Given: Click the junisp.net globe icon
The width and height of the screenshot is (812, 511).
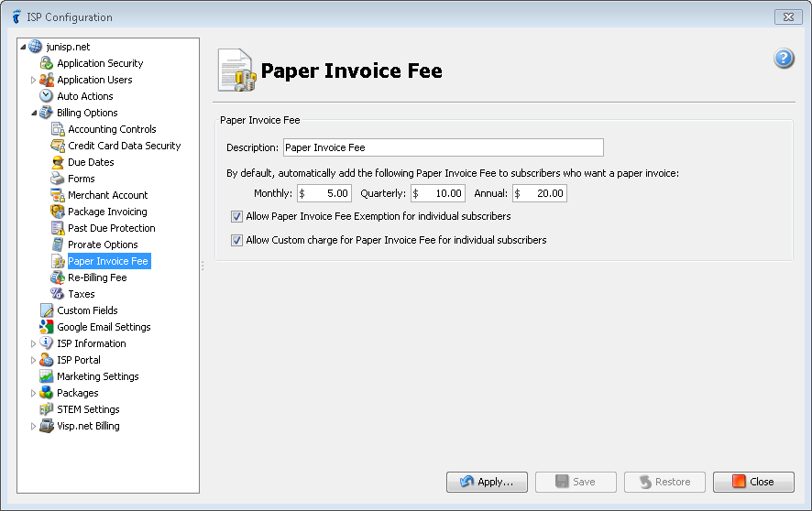Looking at the screenshot, I should [x=35, y=47].
